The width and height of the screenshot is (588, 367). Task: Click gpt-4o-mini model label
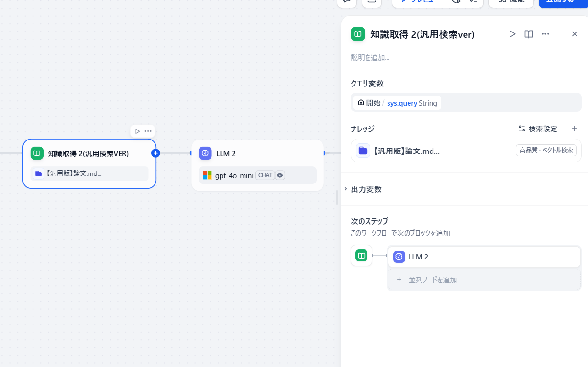pyautogui.click(x=234, y=175)
